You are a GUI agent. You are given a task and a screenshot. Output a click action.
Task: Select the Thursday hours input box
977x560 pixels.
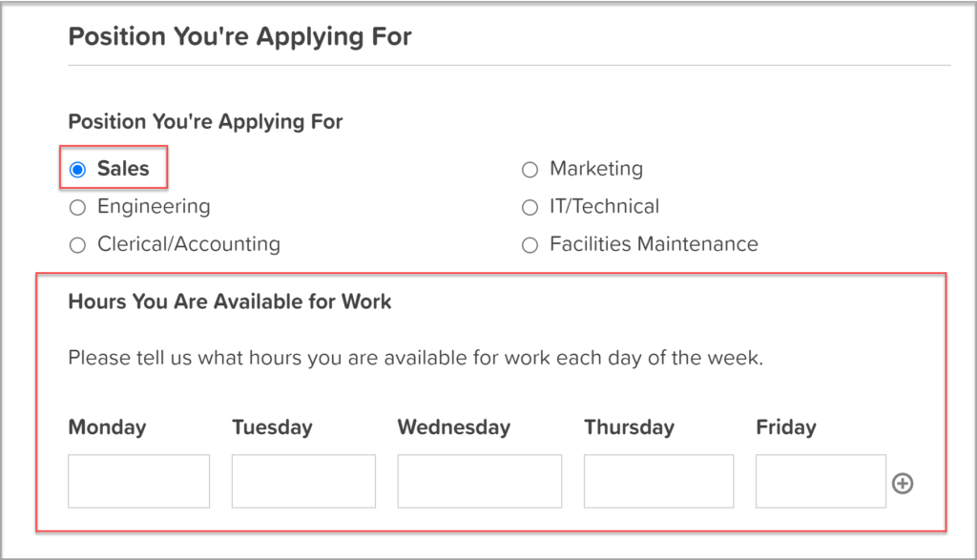pyautogui.click(x=658, y=481)
